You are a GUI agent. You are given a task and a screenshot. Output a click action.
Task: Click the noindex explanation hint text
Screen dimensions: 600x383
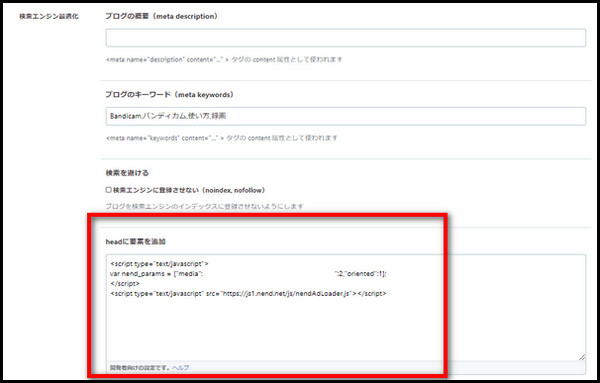point(204,206)
